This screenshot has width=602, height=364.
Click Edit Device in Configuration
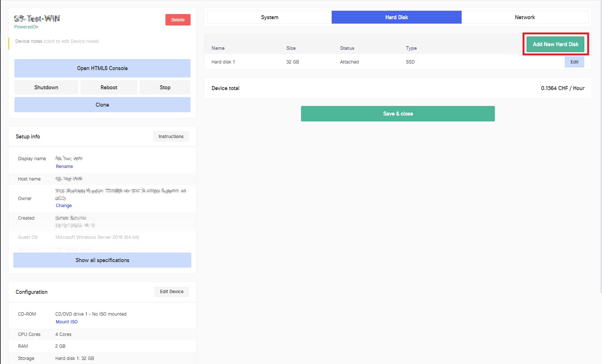coord(172,292)
